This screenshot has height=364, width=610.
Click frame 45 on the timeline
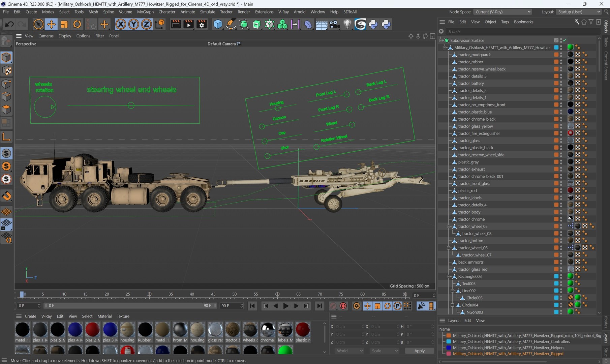point(213,295)
